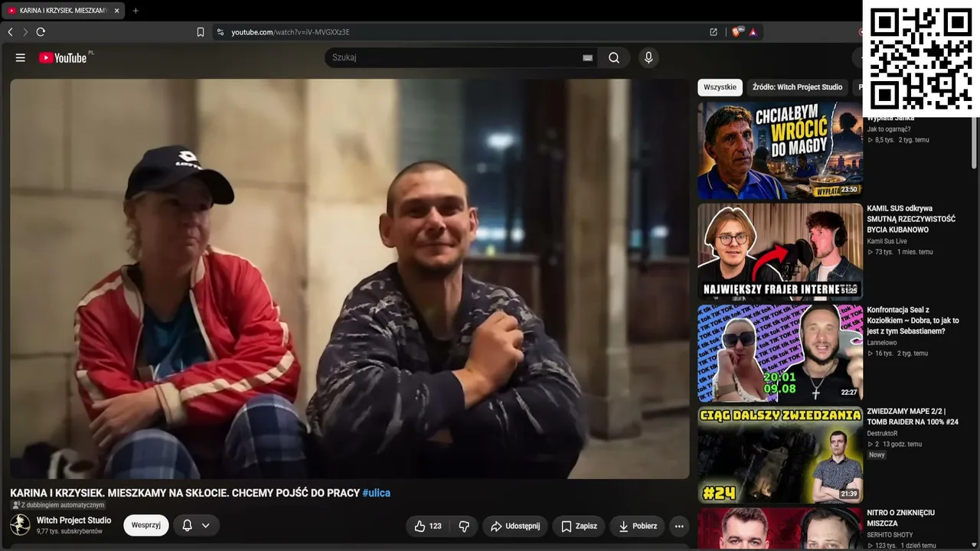Image resolution: width=980 pixels, height=551 pixels.
Task: Click the open-in-app icon in address bar
Action: point(714,32)
